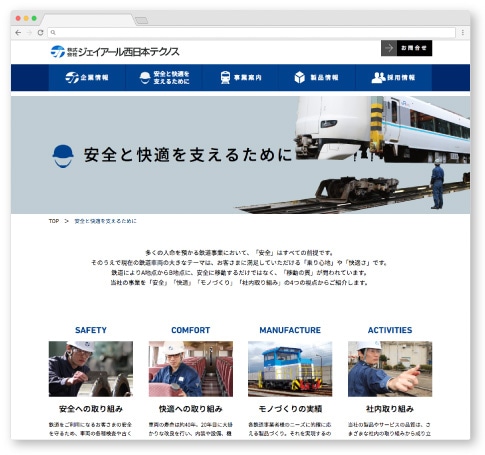Screen dimensions: 485x455
Task: Click the MANUFACTURE heading
Action: click(x=290, y=330)
